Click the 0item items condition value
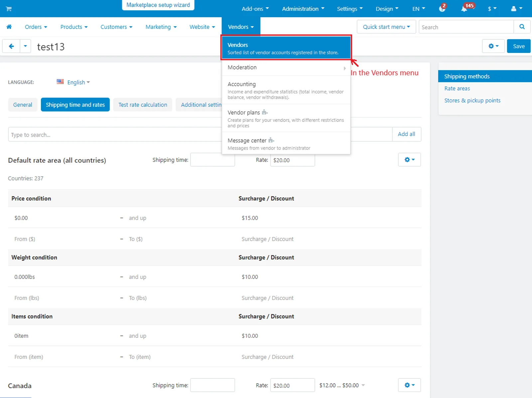 tap(21, 336)
